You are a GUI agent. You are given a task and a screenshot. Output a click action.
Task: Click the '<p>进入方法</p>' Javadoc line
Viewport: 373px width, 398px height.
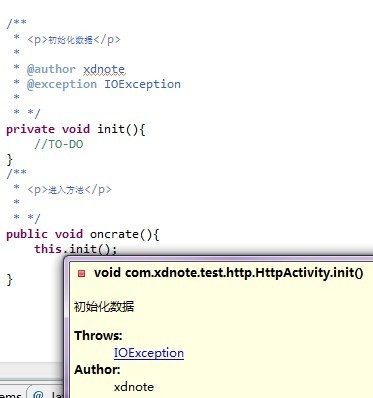69,190
